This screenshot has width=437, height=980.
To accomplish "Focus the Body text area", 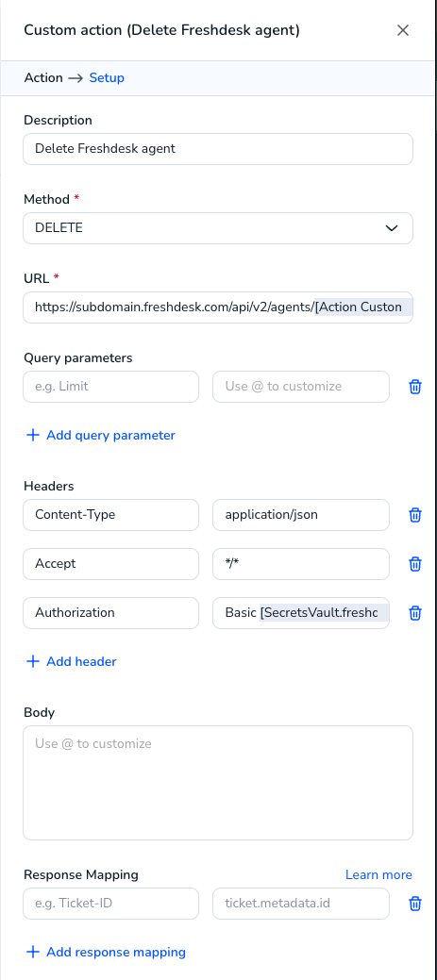I will pyautogui.click(x=218, y=783).
